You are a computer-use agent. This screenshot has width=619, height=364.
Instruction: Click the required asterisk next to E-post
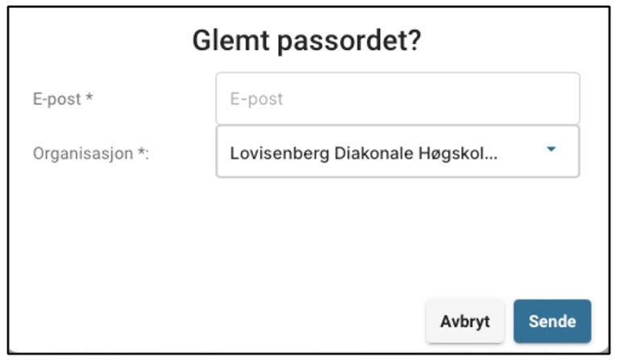(x=89, y=99)
